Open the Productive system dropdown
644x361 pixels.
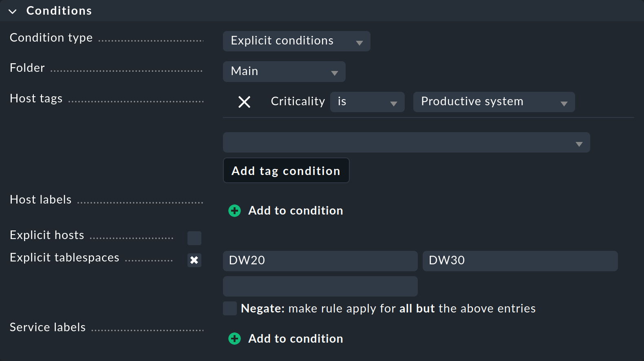tap(494, 102)
